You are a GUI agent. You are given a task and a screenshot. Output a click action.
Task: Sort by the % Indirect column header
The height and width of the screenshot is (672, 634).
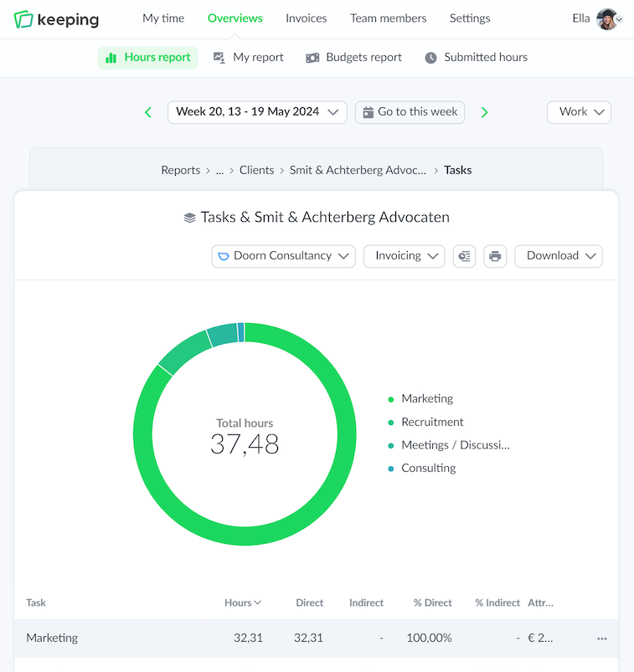tap(497, 603)
